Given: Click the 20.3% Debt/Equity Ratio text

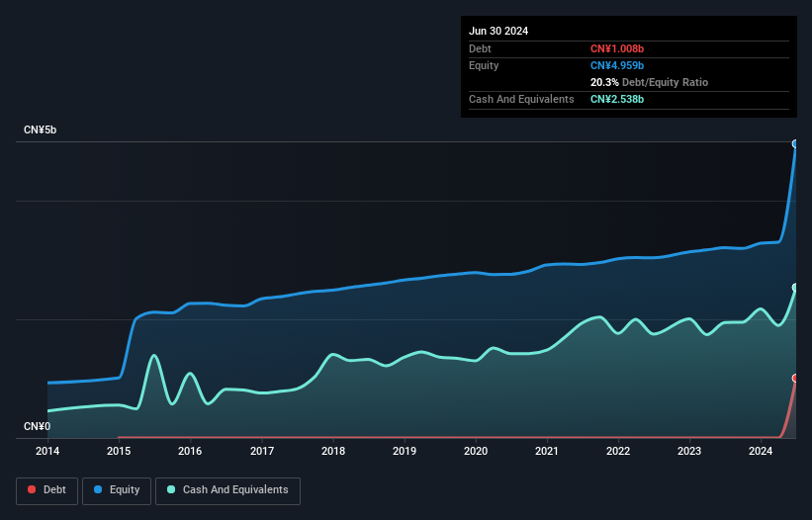Looking at the screenshot, I should tap(649, 82).
